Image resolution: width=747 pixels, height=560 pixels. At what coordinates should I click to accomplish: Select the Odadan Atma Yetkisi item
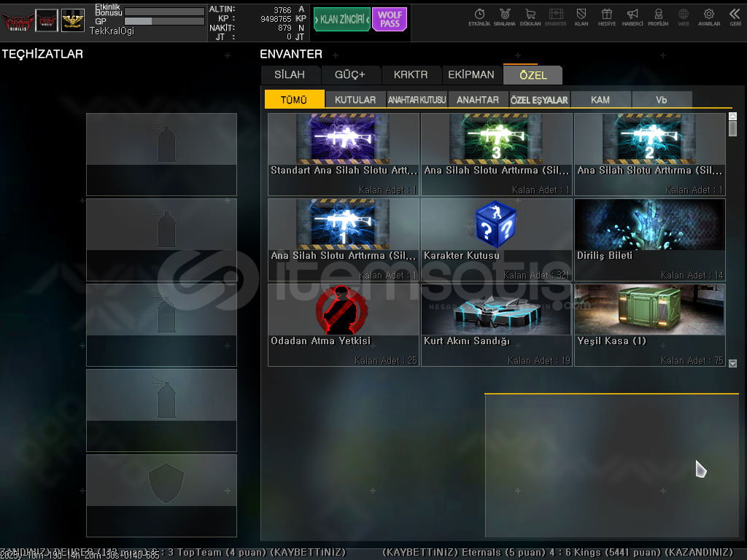click(344, 325)
